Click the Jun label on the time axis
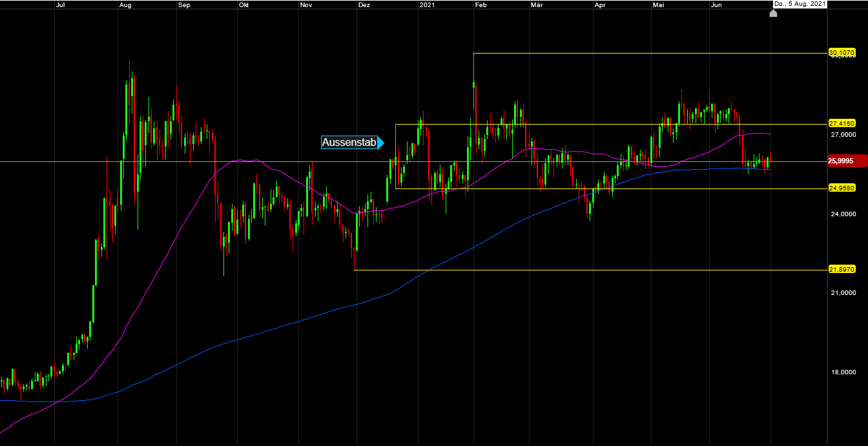The image size is (868, 446). pos(716,5)
